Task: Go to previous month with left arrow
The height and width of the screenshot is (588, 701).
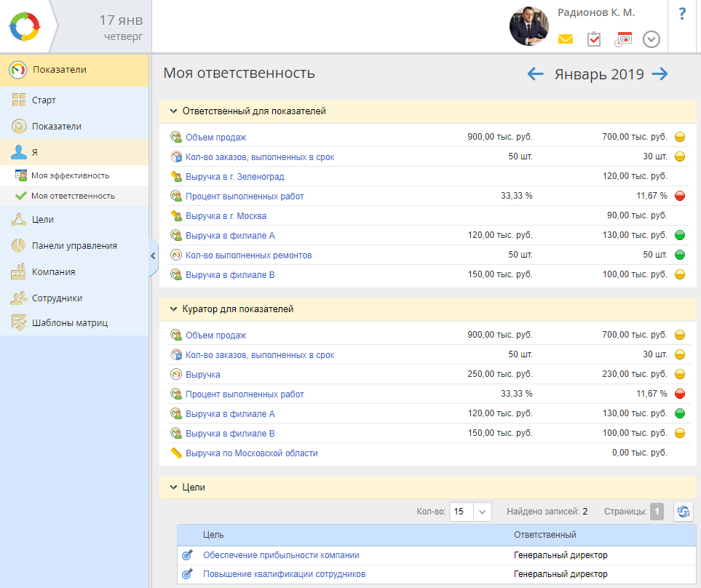Action: point(536,73)
